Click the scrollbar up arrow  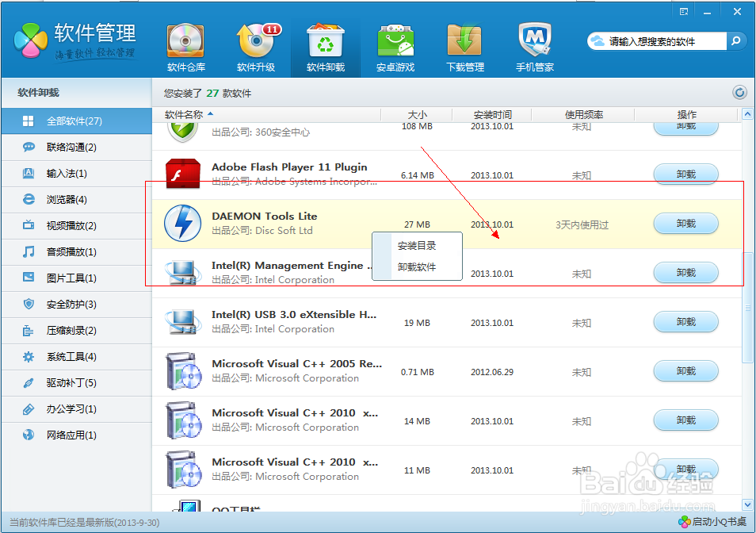747,115
